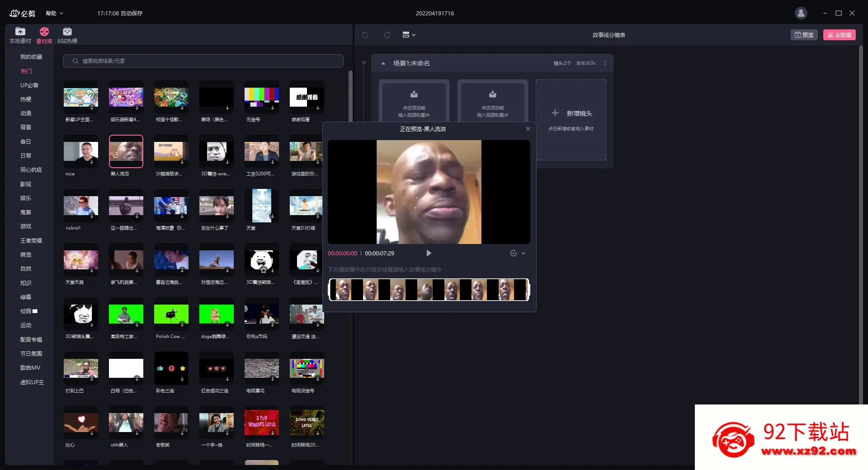868x470 pixels.
Task: Open the B站热梗 memes tab
Action: 67,35
